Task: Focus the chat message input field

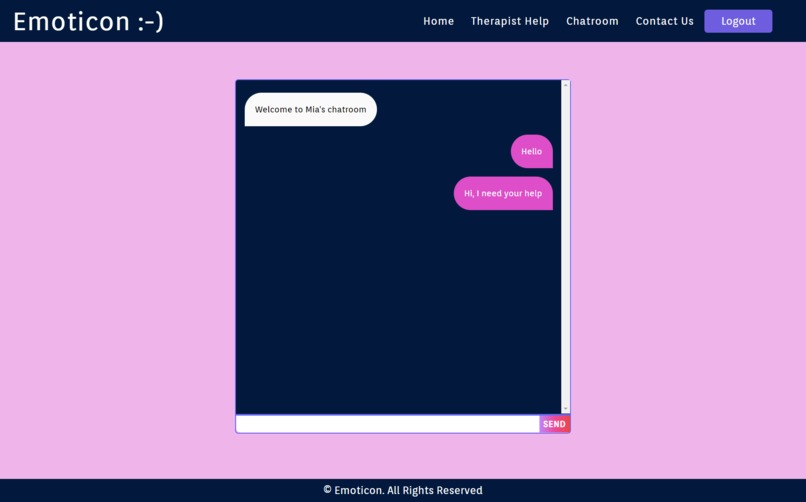Action: point(388,424)
